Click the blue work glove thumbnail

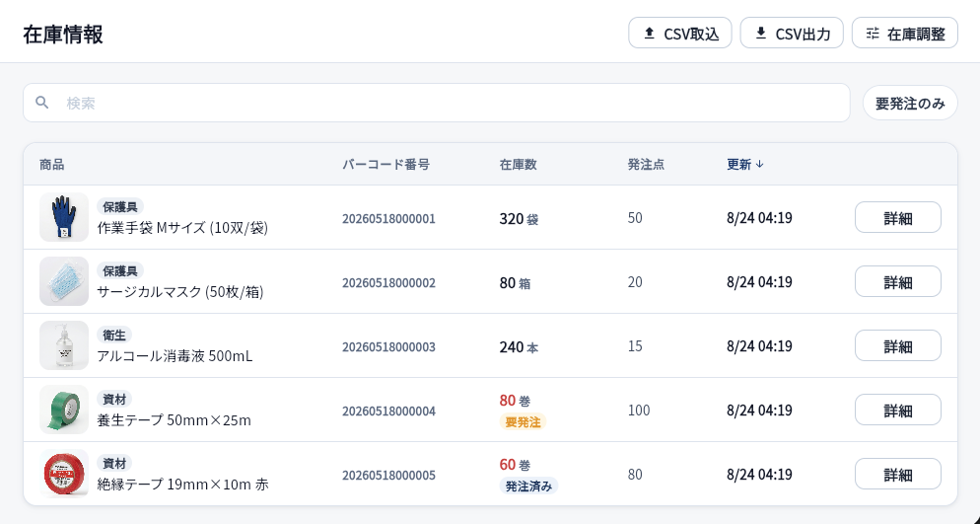point(64,217)
